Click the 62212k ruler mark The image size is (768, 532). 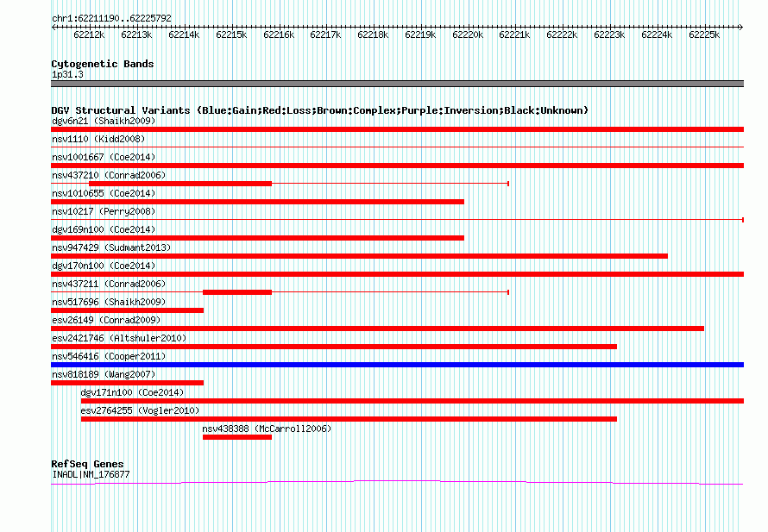(x=89, y=34)
